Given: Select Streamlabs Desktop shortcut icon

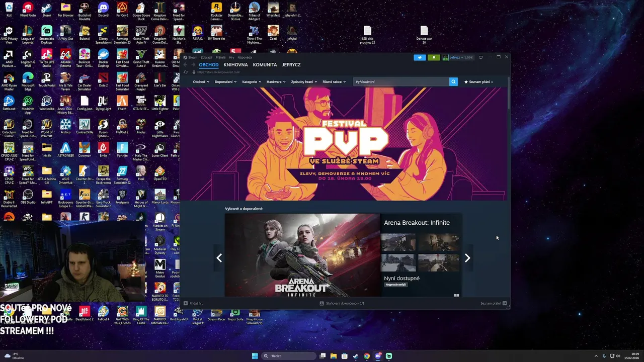Looking at the screenshot, I should (x=47, y=35).
